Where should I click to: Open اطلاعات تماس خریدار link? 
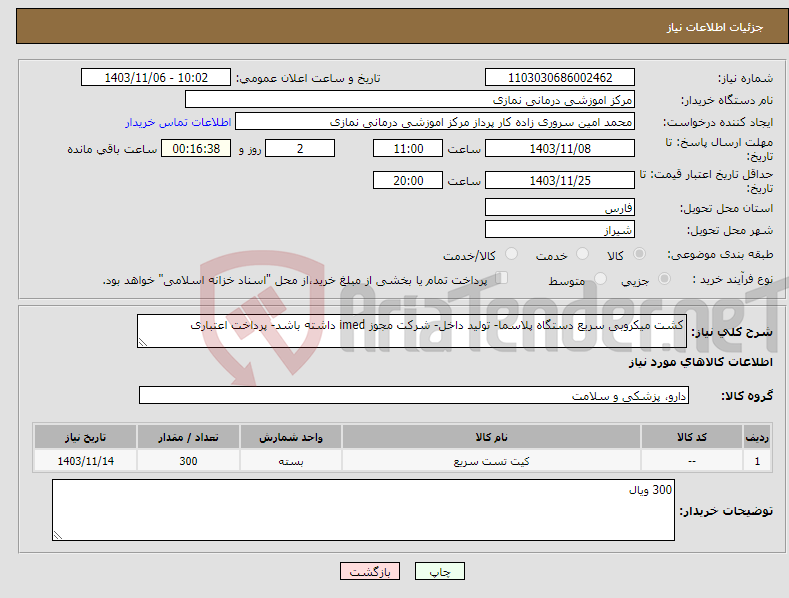coord(178,122)
